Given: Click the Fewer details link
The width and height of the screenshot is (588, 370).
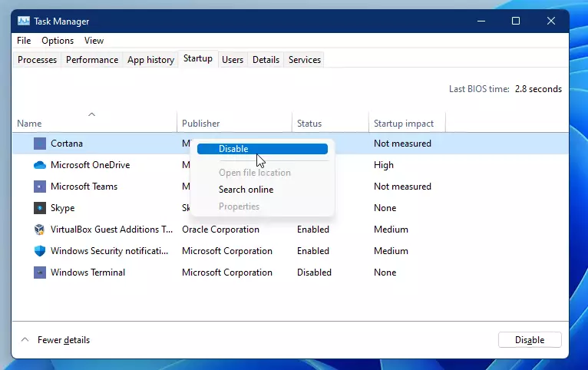Looking at the screenshot, I should 64,340.
